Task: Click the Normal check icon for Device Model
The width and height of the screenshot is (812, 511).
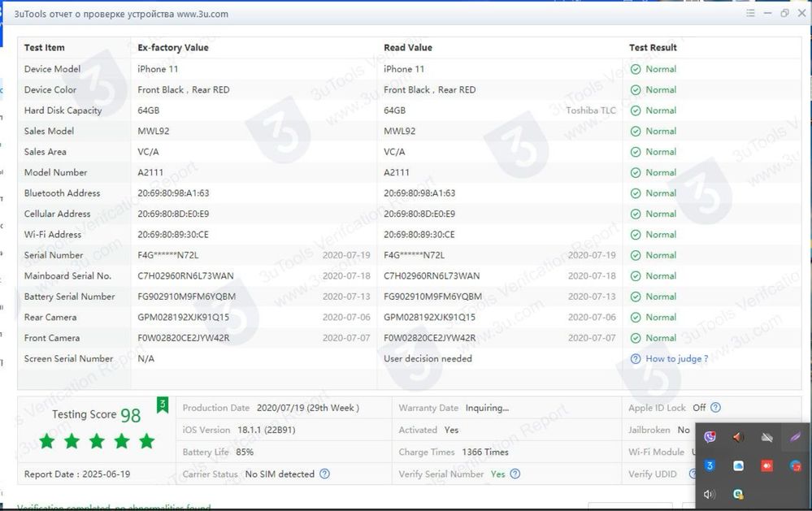Action: (x=636, y=69)
